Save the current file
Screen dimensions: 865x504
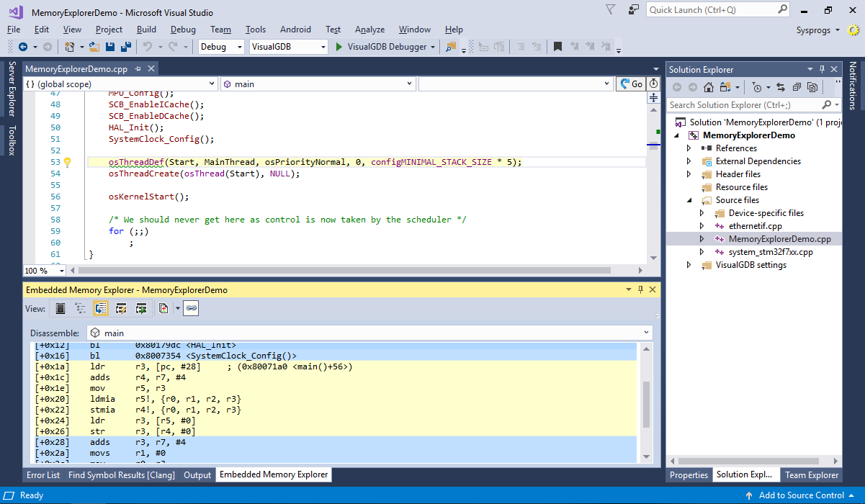[110, 47]
